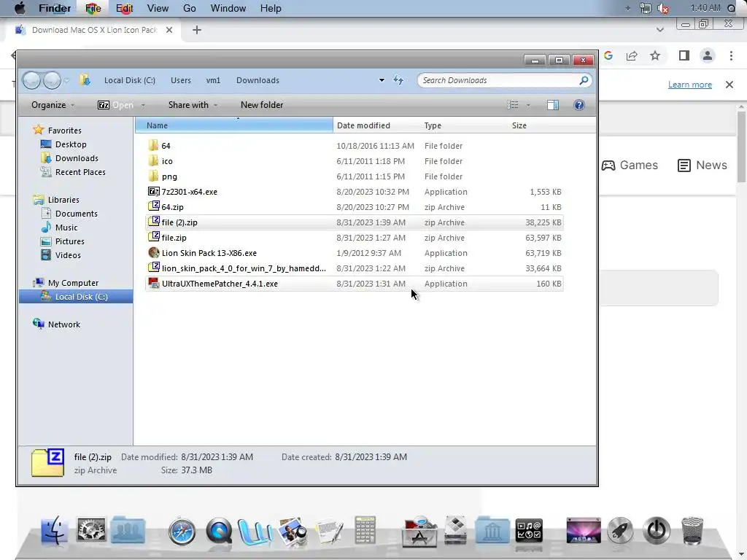The image size is (747, 560).
Task: Click the Search Downloads field
Action: coord(500,80)
